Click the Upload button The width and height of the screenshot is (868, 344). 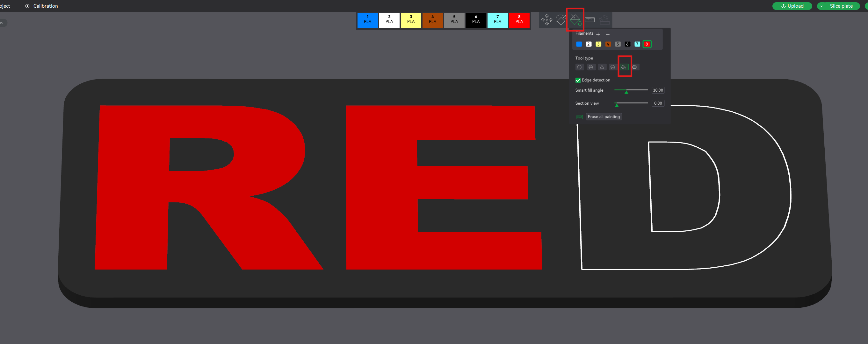tap(792, 6)
